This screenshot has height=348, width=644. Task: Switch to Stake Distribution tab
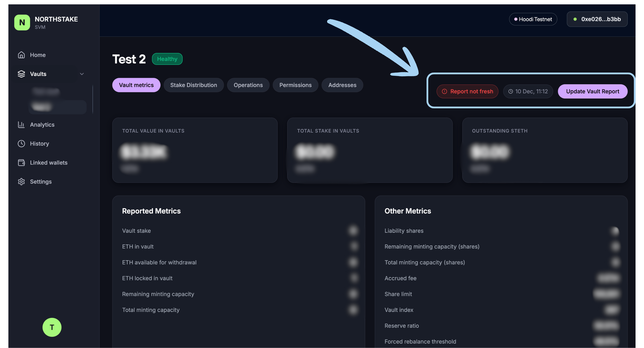click(193, 85)
